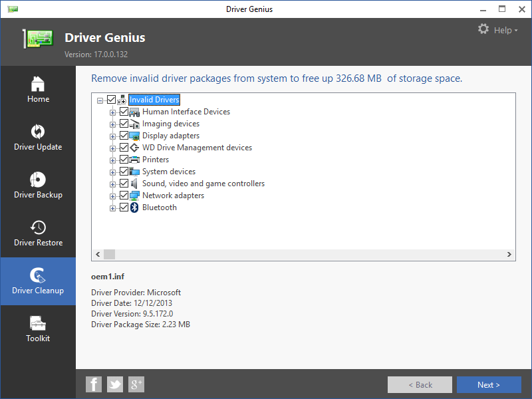
Task: Click the WD Drive Management icon
Action: 134,148
